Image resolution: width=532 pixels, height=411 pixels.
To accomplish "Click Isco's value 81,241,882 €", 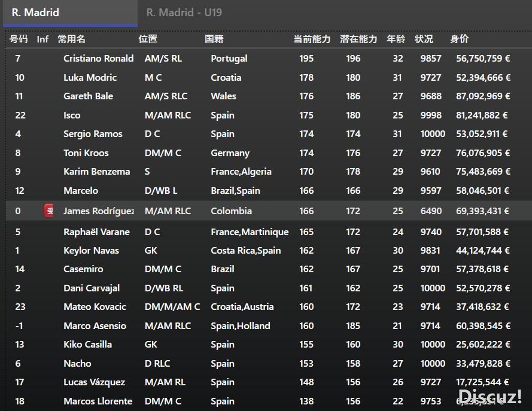I will (x=482, y=115).
